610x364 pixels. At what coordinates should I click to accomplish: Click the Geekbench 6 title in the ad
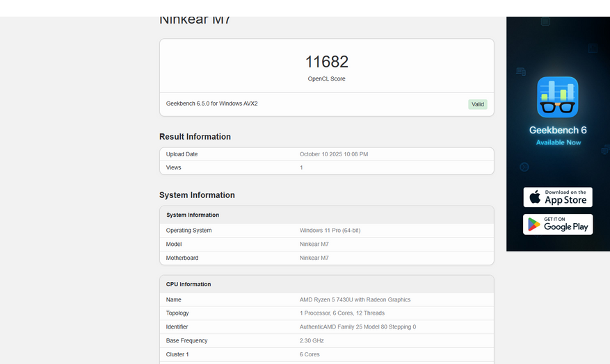[x=558, y=130]
